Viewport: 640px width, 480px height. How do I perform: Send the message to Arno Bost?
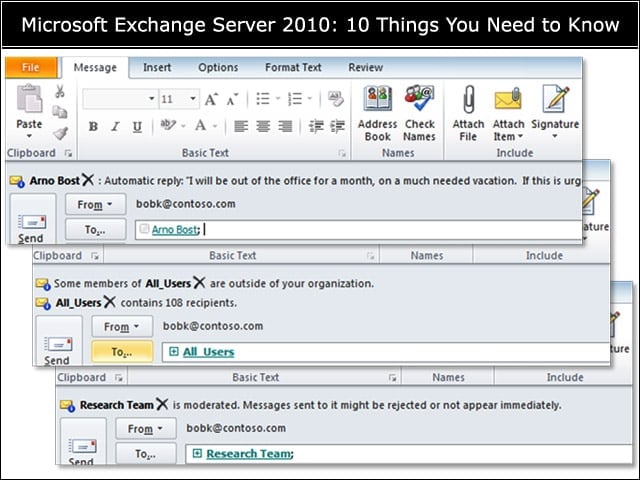(32, 220)
